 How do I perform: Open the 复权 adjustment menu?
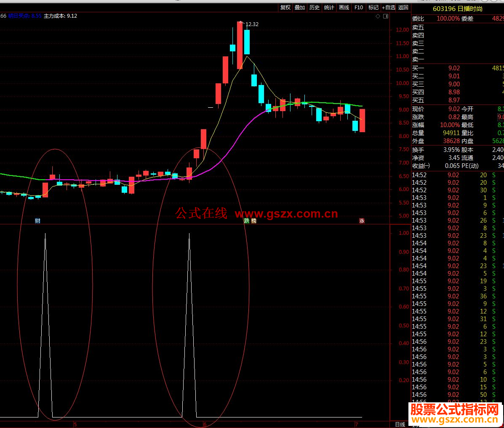(x=285, y=8)
